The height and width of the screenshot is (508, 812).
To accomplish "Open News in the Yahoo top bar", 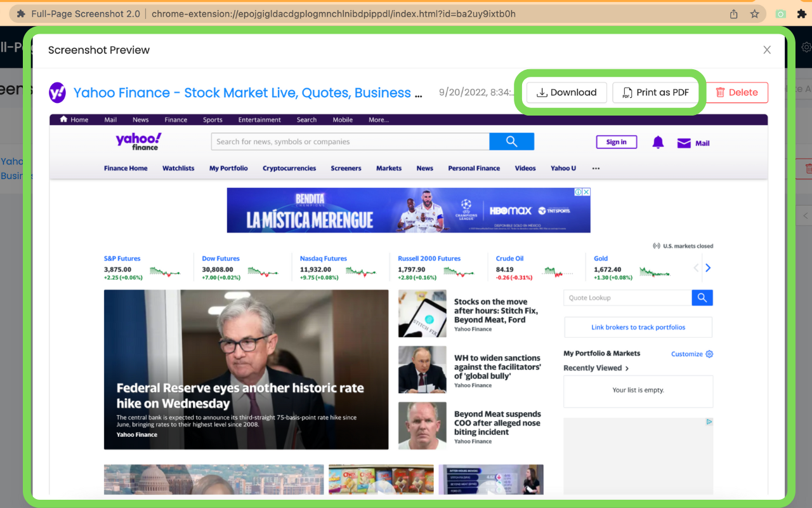I will pos(141,119).
